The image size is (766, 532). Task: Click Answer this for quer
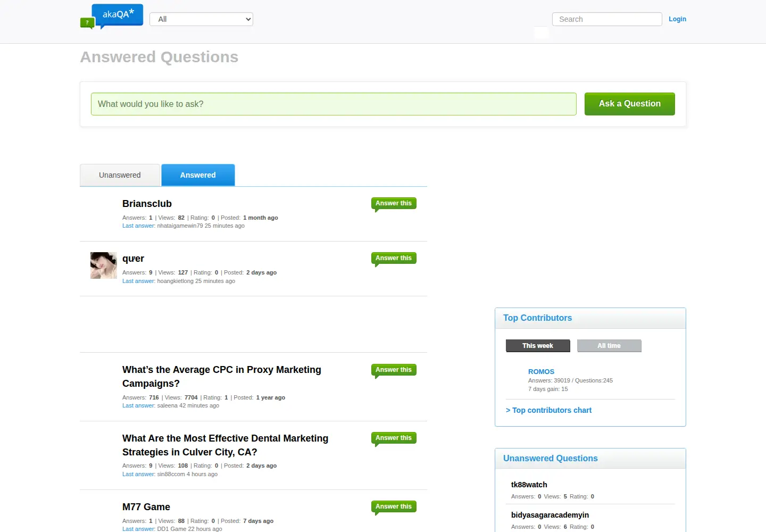click(x=394, y=259)
